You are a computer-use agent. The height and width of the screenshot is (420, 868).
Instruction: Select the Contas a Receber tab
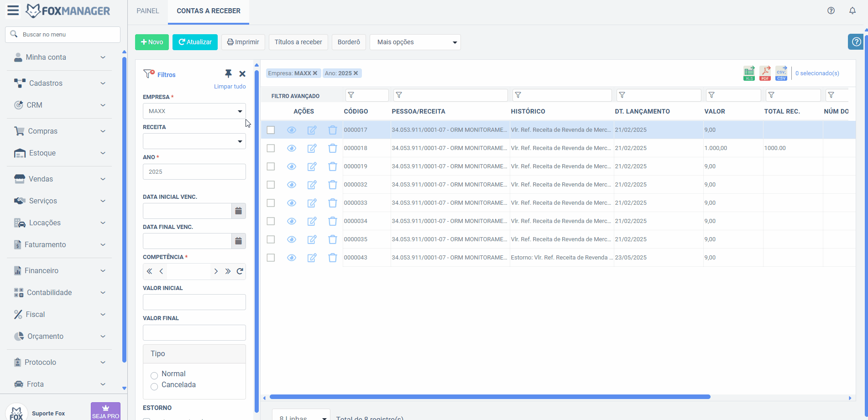click(209, 11)
